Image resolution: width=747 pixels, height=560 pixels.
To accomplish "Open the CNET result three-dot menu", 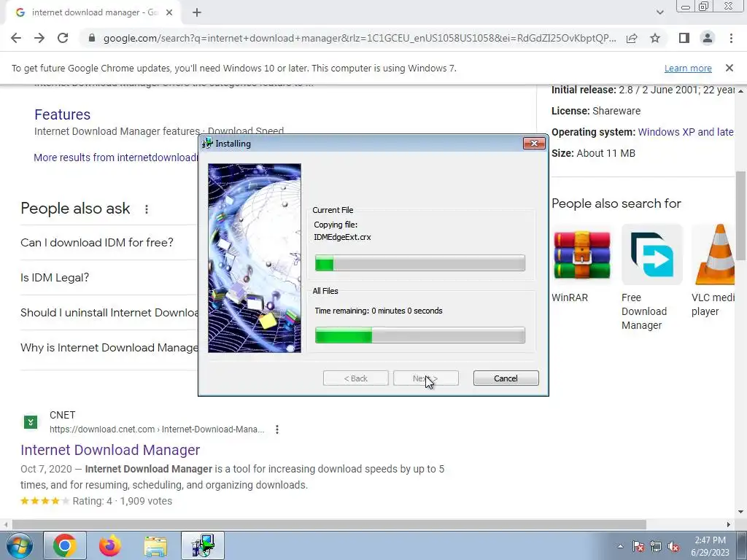I will pos(277,429).
